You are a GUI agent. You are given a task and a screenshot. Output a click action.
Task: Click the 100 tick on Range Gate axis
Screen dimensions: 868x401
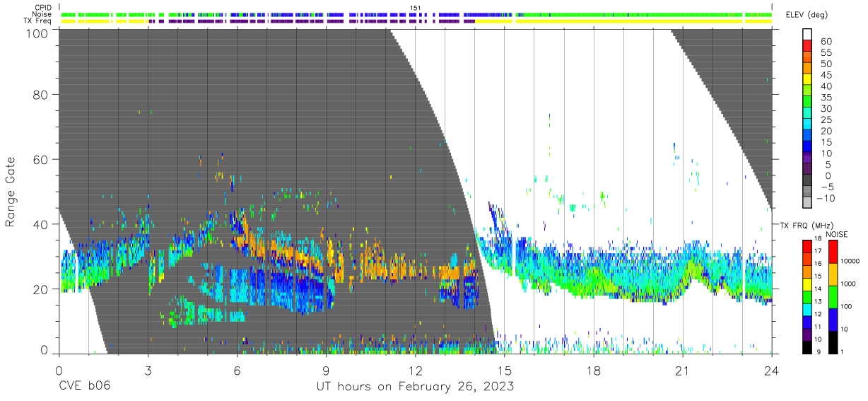[37, 33]
